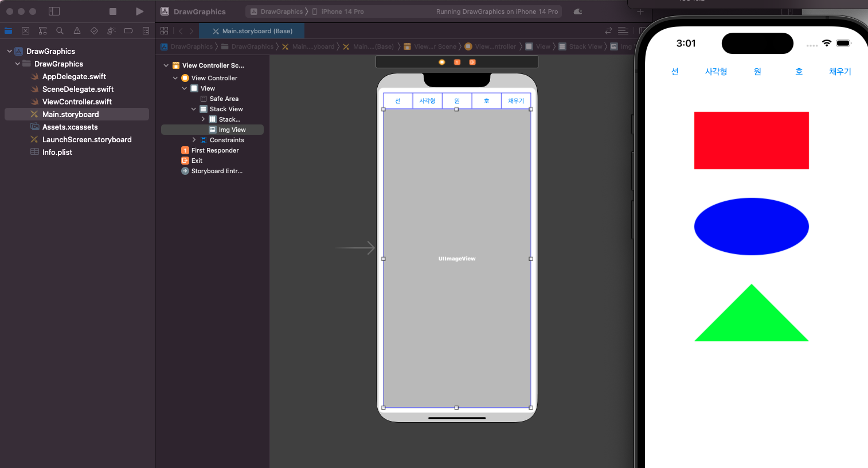Open AppDelegate.swift file
The image size is (868, 468).
[74, 76]
